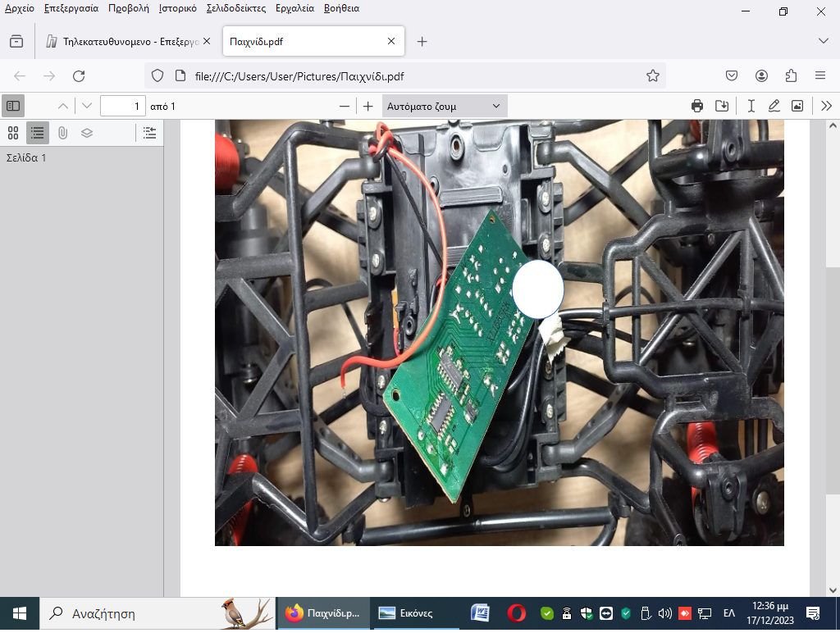This screenshot has height=633, width=840.
Task: Bookmark this page with star
Action: (652, 76)
